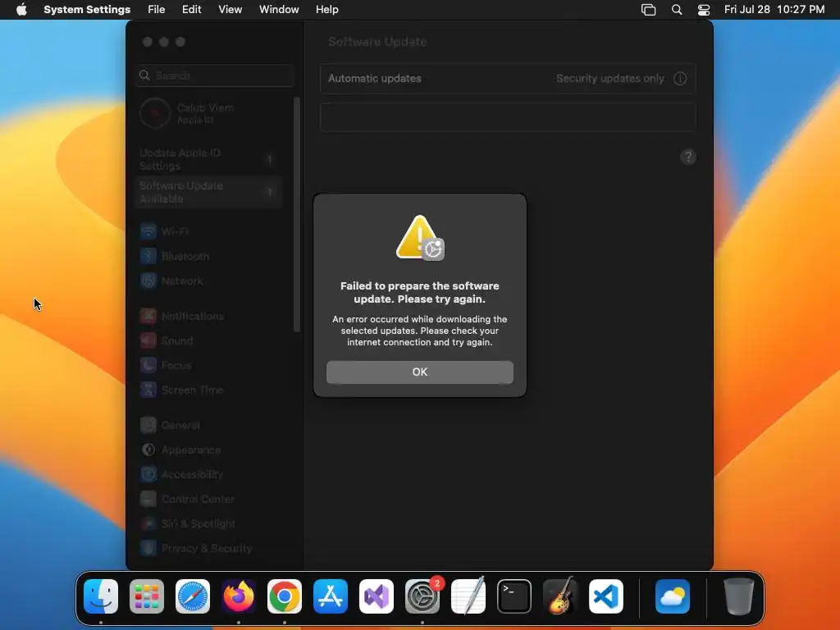
Task: Click "An error occurred while downloading" message
Action: click(419, 331)
